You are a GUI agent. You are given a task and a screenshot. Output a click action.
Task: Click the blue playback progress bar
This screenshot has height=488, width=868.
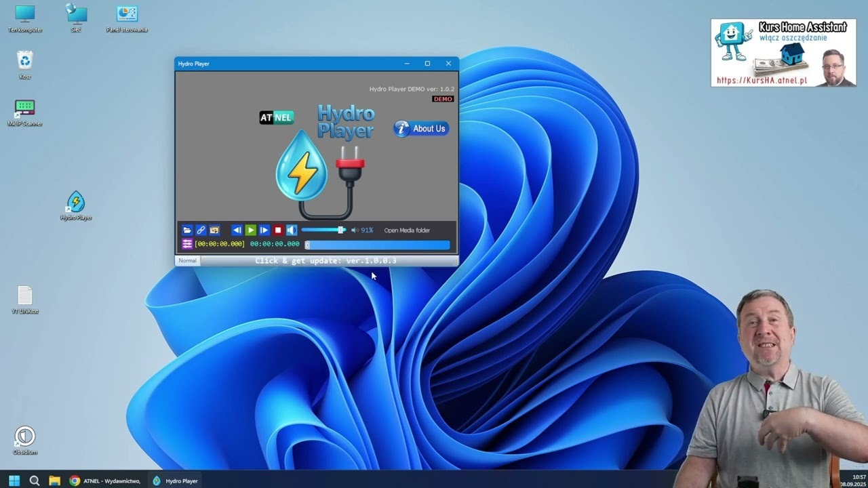[x=378, y=245]
